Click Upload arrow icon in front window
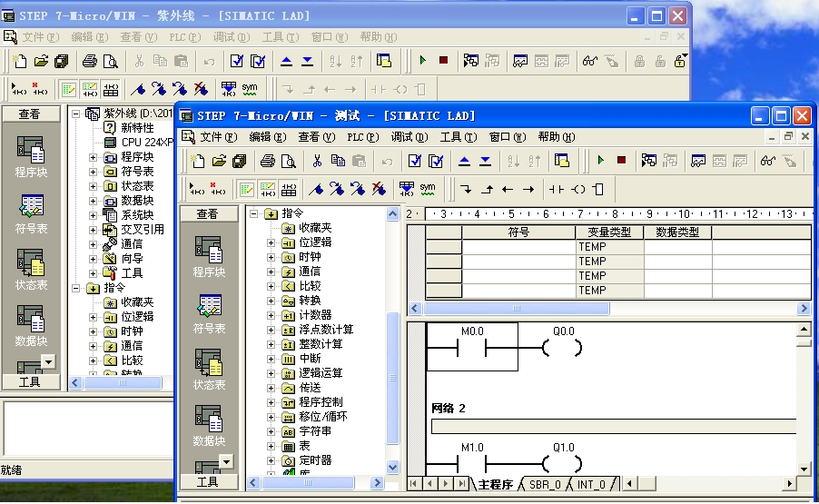819x504 pixels. pos(464,161)
